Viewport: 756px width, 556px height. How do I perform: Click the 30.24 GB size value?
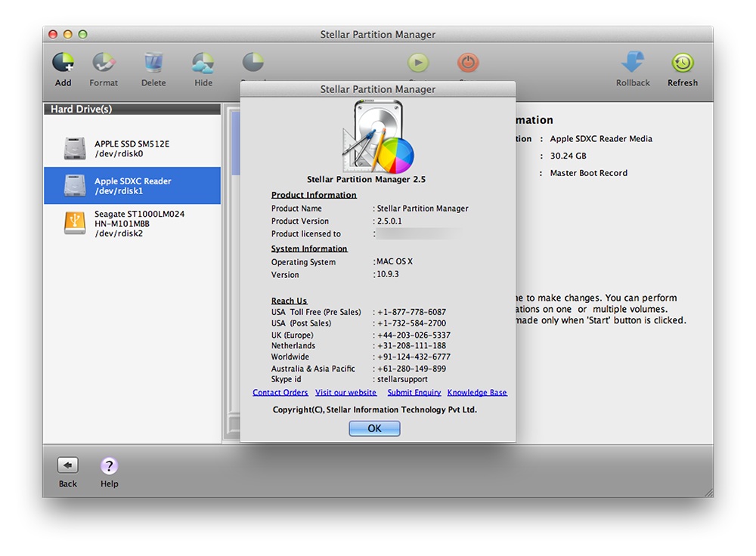[x=568, y=156]
